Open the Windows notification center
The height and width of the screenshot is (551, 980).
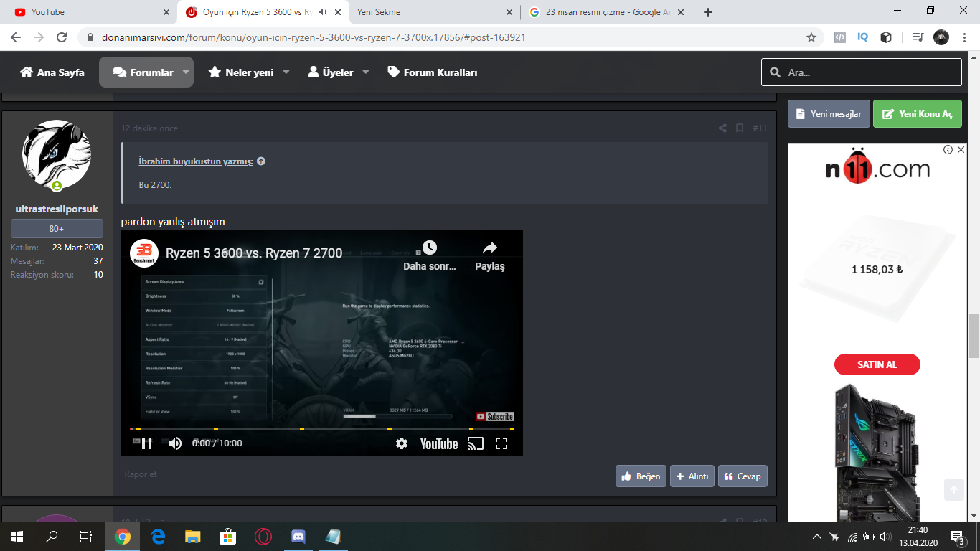tap(957, 537)
